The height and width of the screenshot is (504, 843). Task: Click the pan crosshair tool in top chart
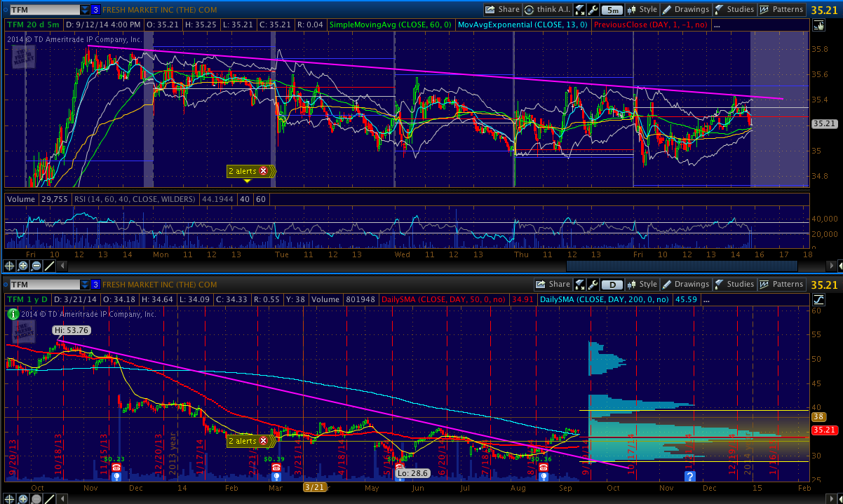pos(10,266)
